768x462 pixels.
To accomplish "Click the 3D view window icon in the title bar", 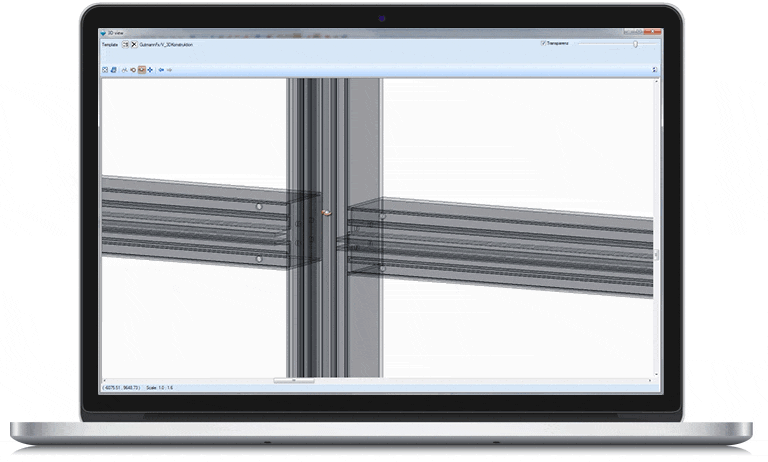I will (104, 33).
